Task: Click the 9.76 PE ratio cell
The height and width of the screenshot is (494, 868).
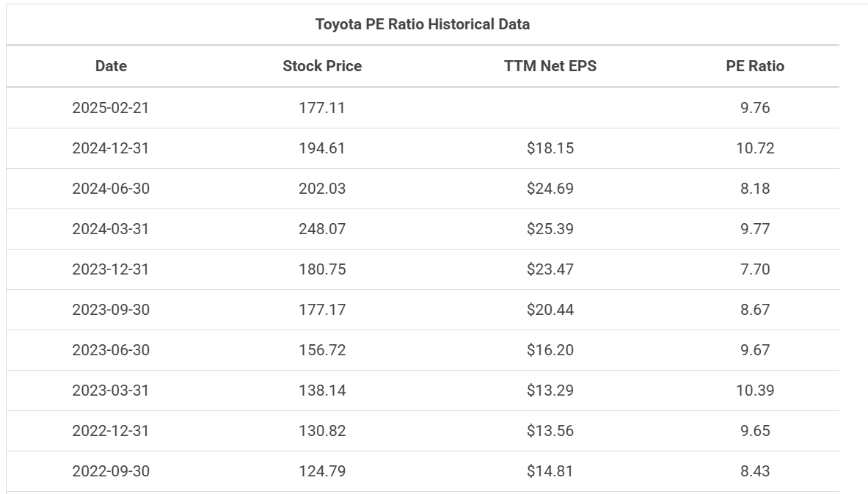Action: (x=755, y=107)
